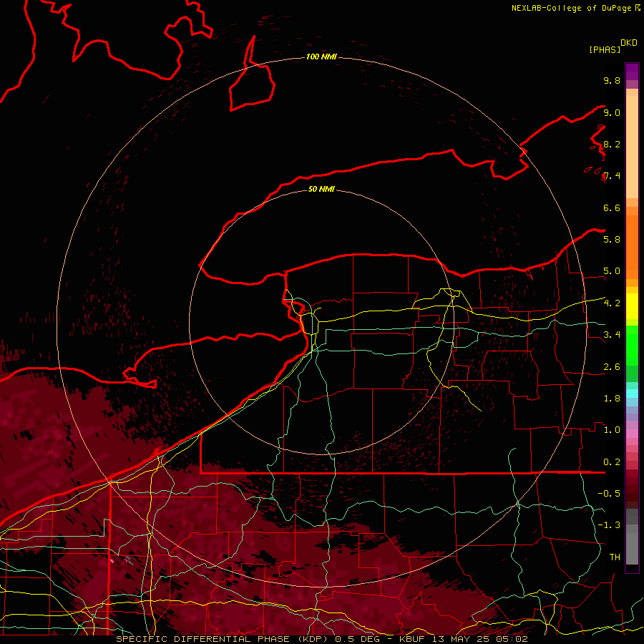The height and width of the screenshot is (644, 644).
Task: Click the DKD label above the color scale
Action: (629, 43)
